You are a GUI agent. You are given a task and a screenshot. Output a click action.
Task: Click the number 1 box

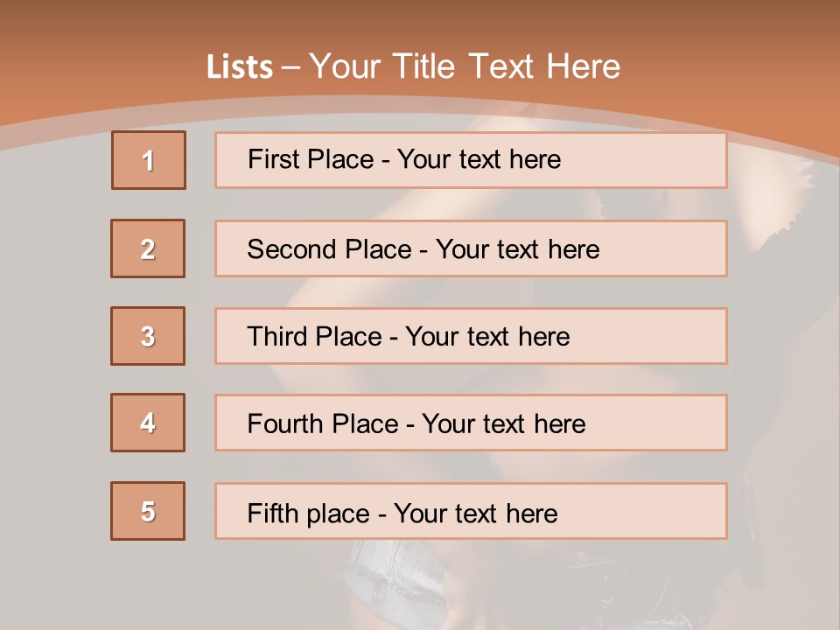point(149,160)
